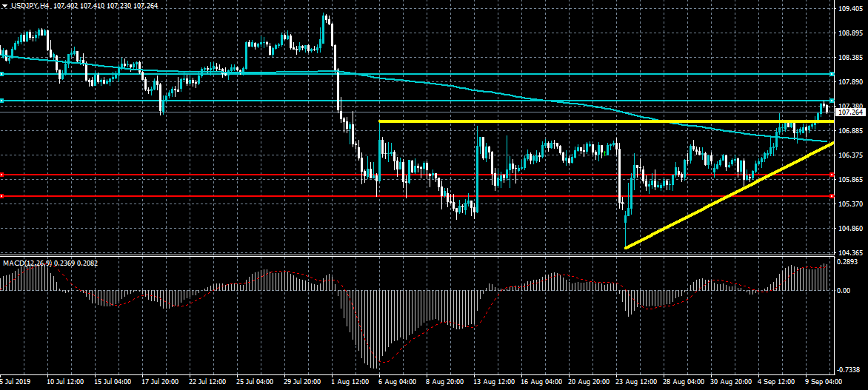Click the 15 Jul 04:00 time label
This screenshot has height=390, width=868.
[113, 383]
